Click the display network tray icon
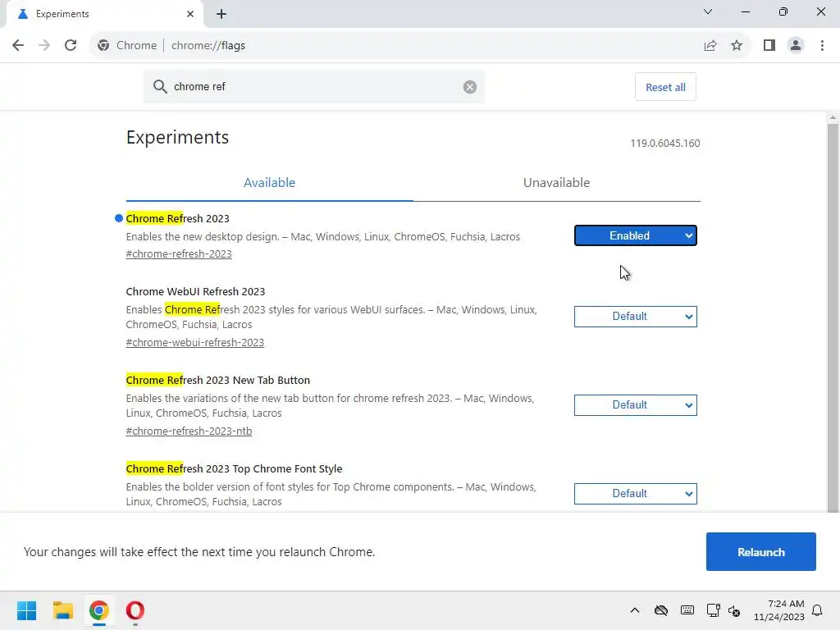Screen dimensions: 840x630 pyautogui.click(x=713, y=610)
